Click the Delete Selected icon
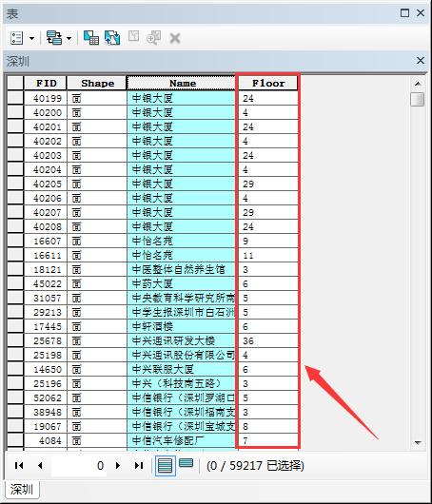The image size is (432, 504). click(x=175, y=38)
